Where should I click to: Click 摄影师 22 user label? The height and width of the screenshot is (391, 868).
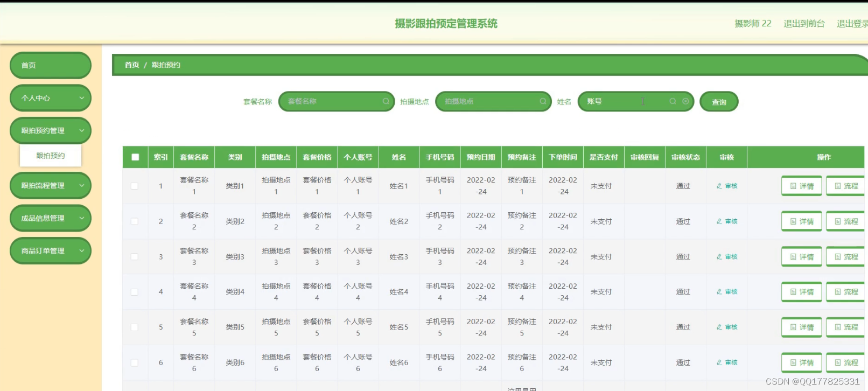(753, 24)
